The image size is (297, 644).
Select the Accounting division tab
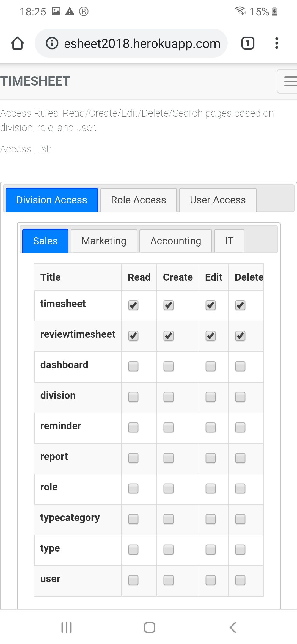pyautogui.click(x=176, y=241)
